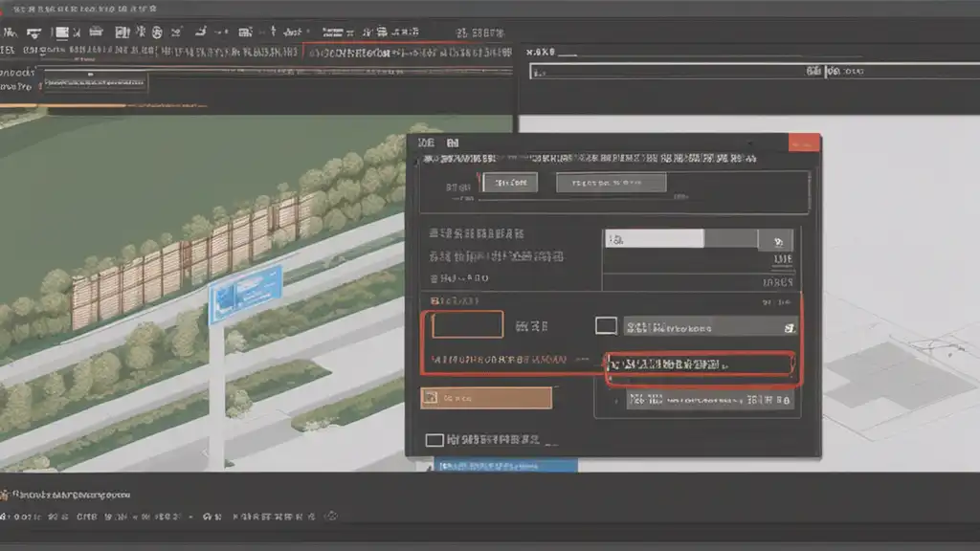Select the first tab in the dialog header
Screen dimensions: 980x551
426,143
